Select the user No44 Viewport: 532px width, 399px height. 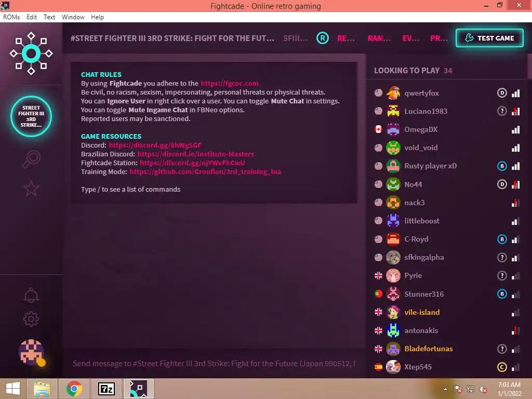click(x=413, y=184)
